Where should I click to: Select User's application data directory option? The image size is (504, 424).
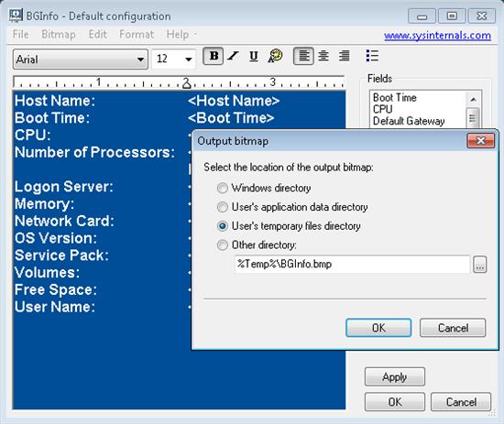point(223,207)
